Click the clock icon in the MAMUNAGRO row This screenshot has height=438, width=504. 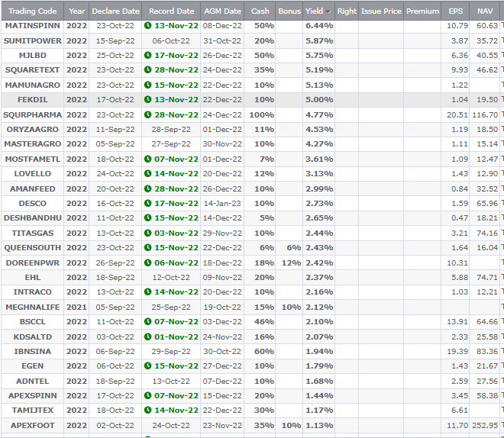tap(147, 85)
